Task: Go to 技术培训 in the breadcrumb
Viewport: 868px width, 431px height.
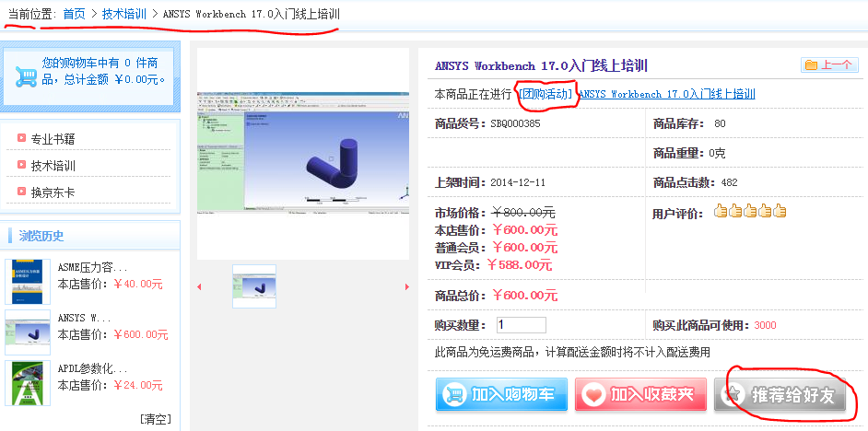Action: pyautogui.click(x=124, y=14)
